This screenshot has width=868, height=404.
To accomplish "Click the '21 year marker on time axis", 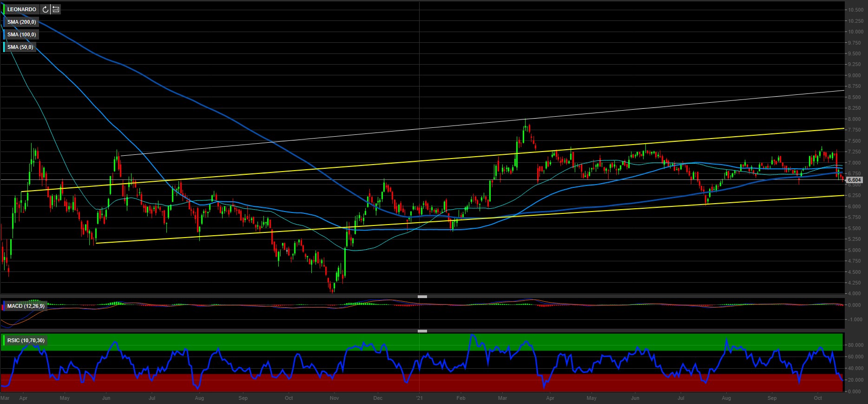I will tap(419, 398).
